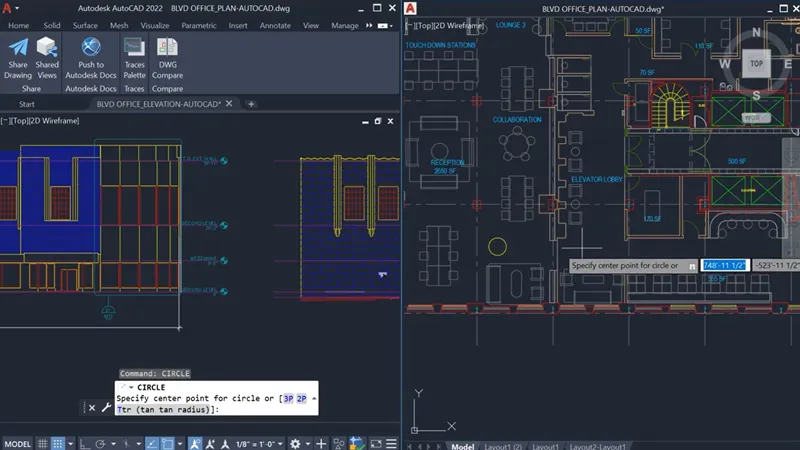Close the ELEVATION-AUTOCAD file tab
Viewport: 800px width, 450px height.
click(x=229, y=104)
